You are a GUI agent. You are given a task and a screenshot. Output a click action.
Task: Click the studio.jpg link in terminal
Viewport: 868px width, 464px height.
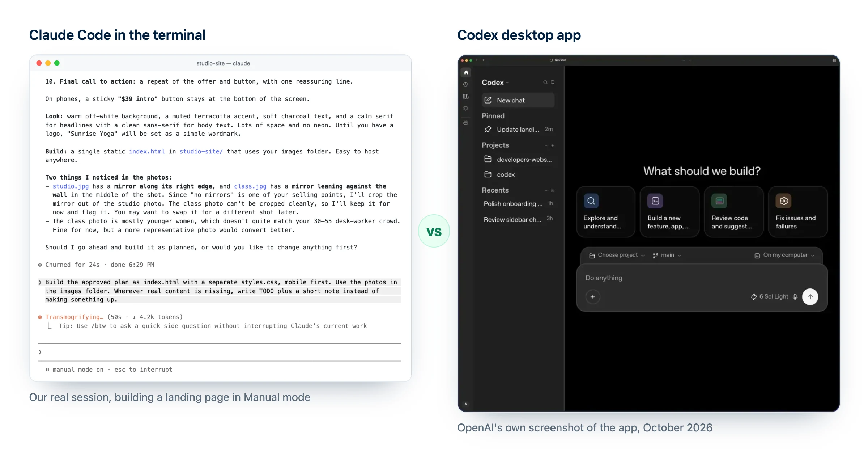point(71,186)
